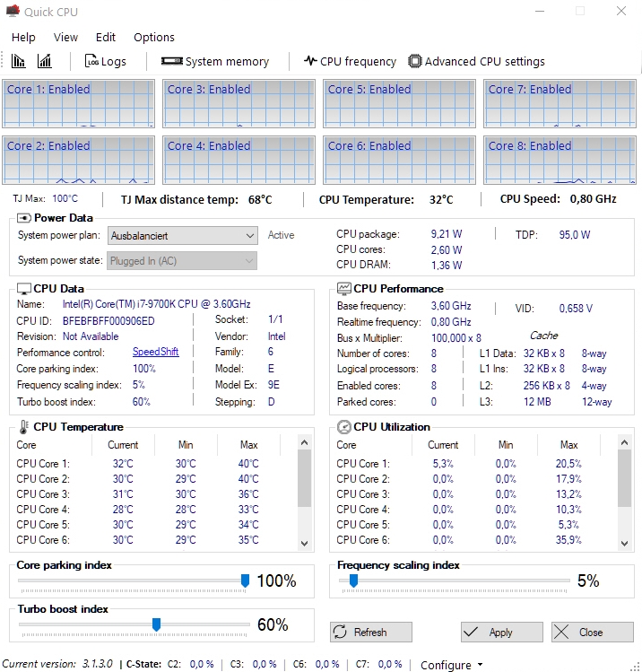The width and height of the screenshot is (642, 672).
Task: Open the Help menu
Action: (23, 37)
